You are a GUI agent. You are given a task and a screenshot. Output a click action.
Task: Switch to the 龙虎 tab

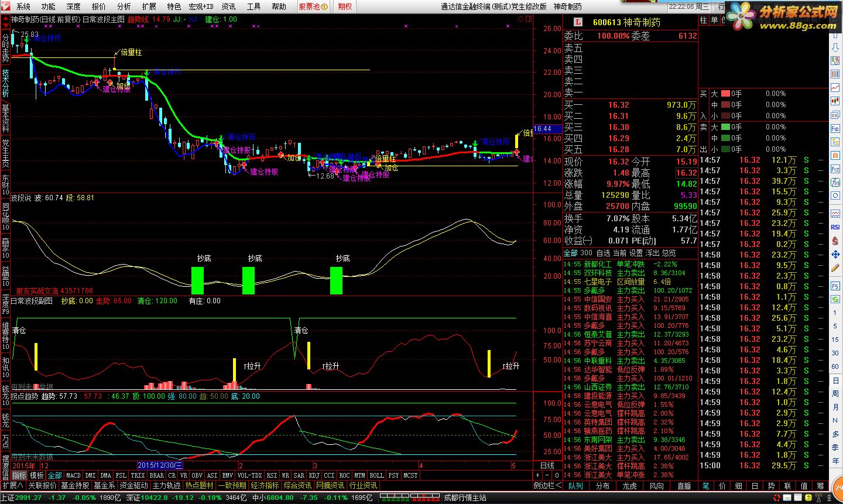pyautogui.click(x=629, y=486)
